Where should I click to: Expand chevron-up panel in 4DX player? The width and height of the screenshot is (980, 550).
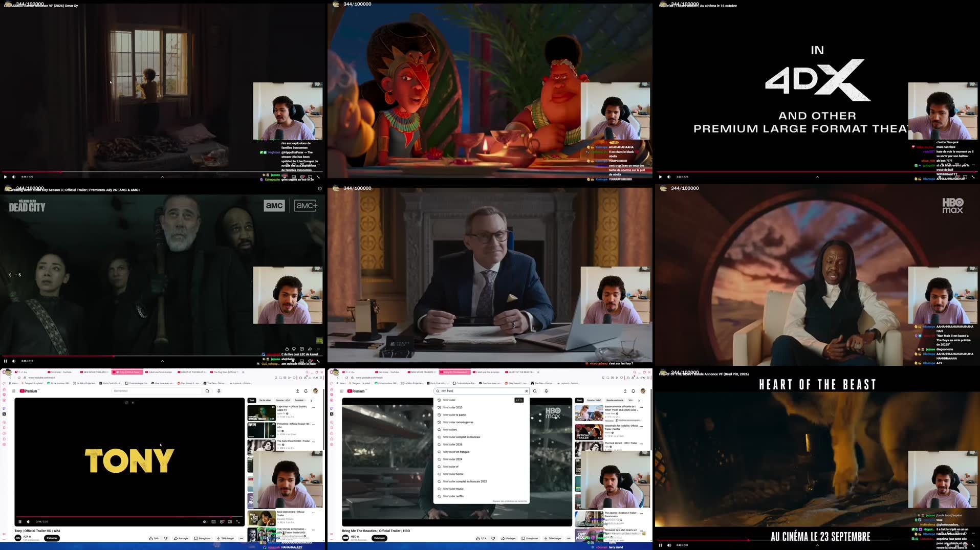pyautogui.click(x=817, y=177)
